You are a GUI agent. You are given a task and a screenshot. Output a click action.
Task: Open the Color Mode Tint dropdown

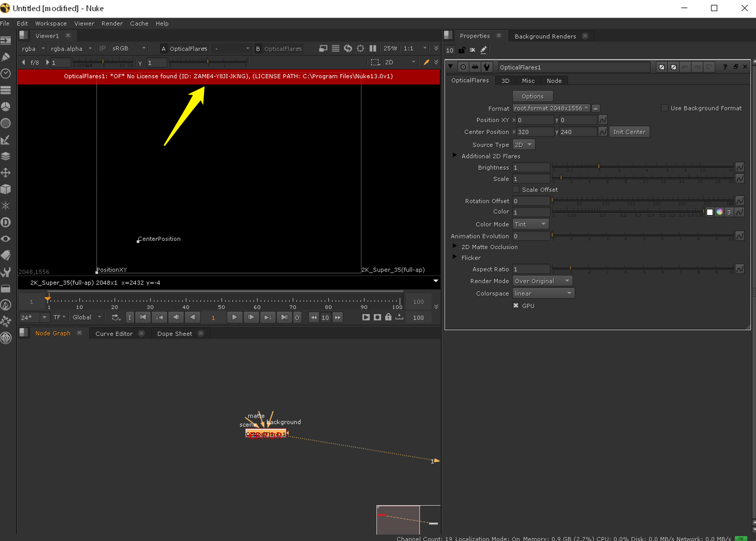pos(530,224)
